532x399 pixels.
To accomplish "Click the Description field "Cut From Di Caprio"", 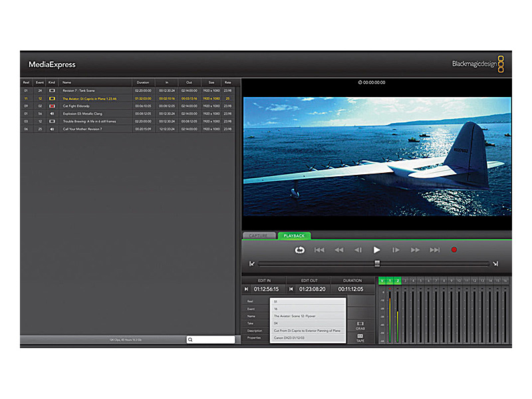I will [x=308, y=331].
